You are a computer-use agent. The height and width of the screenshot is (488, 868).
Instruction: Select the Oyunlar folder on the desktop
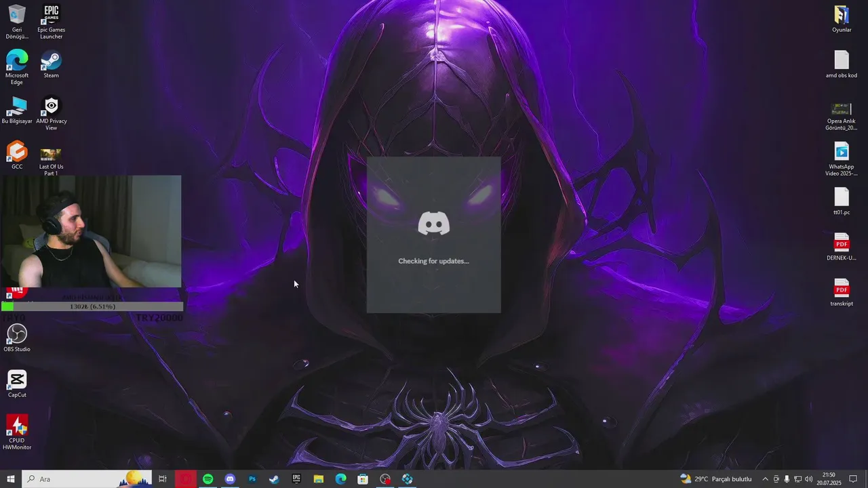(842, 19)
